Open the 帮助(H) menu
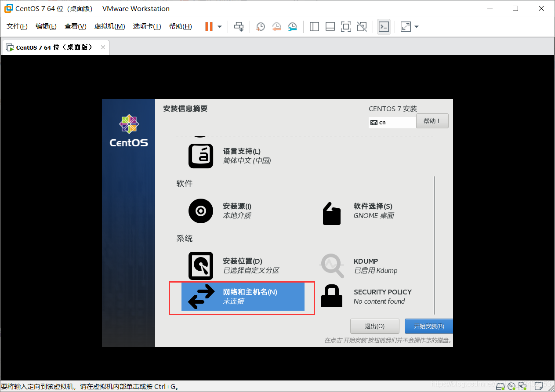555x392 pixels. click(x=181, y=26)
